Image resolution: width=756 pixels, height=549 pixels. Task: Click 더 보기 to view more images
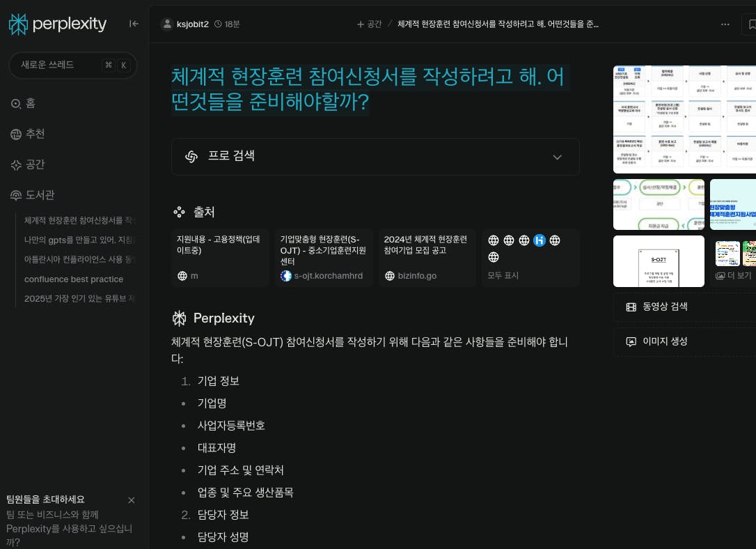click(x=734, y=275)
